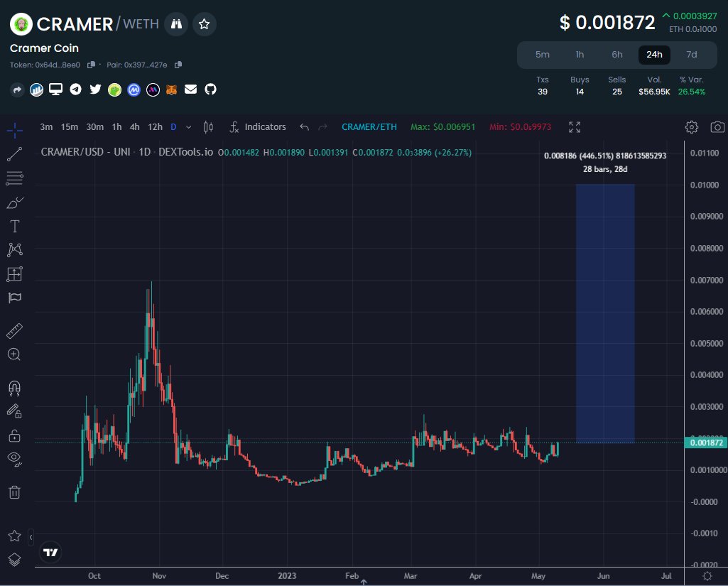Select the ruler measure tool
The height and width of the screenshot is (586, 728).
14,331
